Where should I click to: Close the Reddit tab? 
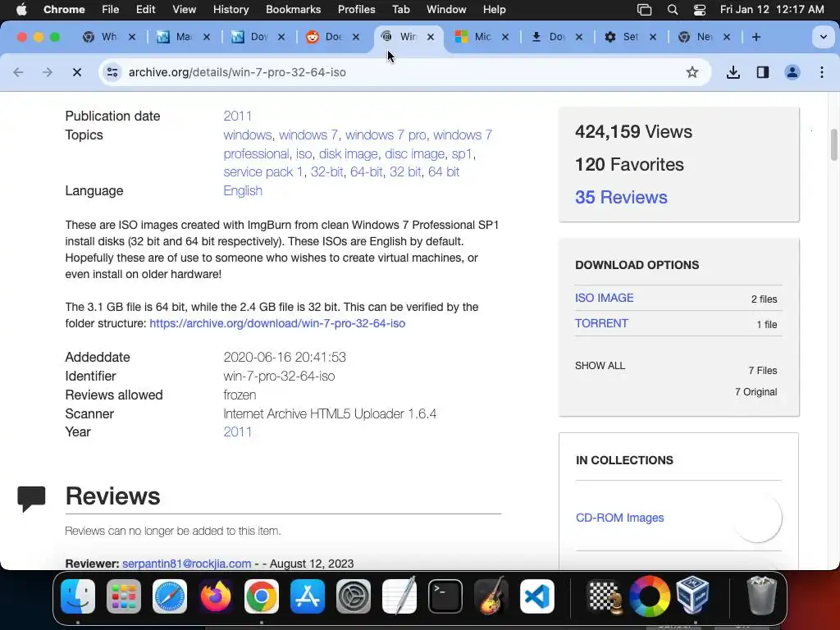point(356,37)
